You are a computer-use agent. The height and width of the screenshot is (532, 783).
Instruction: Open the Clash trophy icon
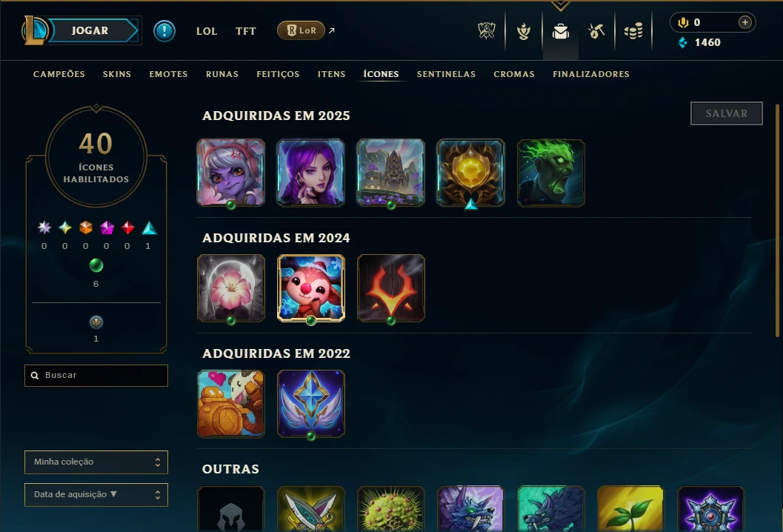pyautogui.click(x=523, y=31)
